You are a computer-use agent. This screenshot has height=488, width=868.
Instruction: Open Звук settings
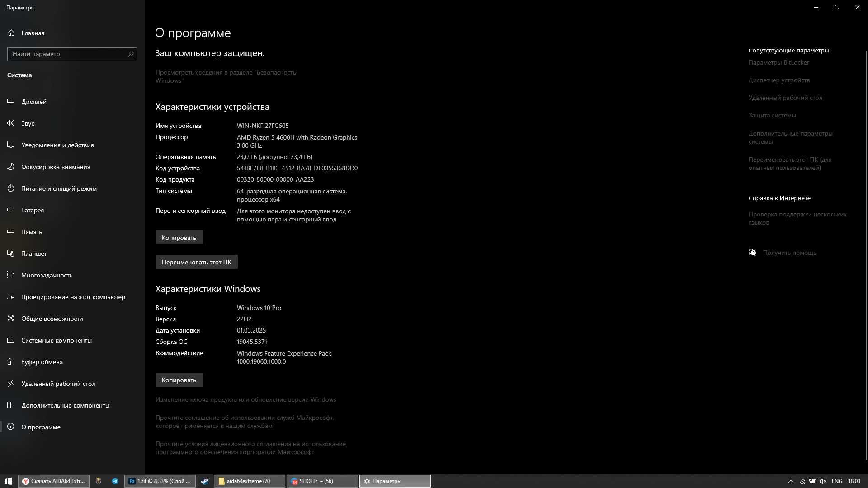[72, 123]
